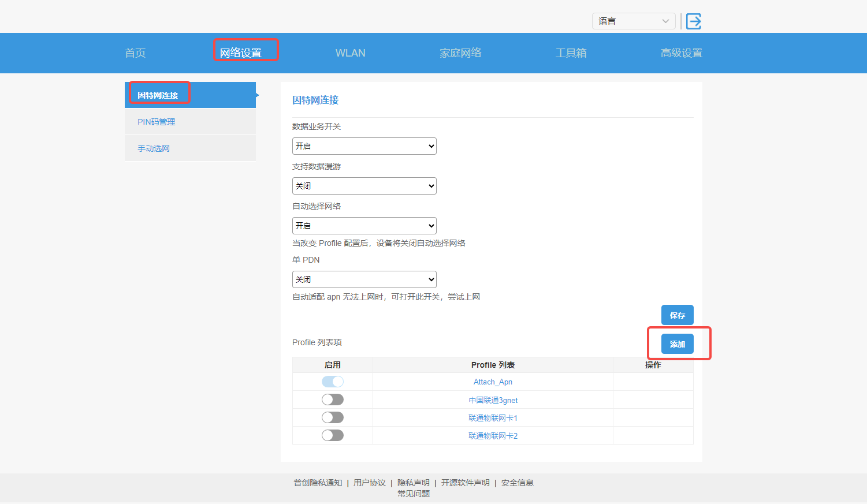
Task: Open the 语言 language dropdown
Action: coord(633,21)
